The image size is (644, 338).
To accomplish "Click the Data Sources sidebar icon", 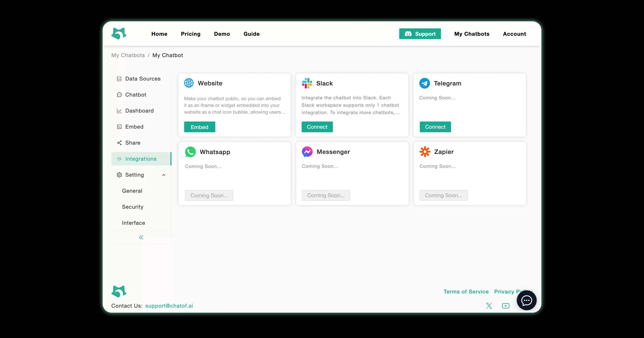I will click(119, 78).
